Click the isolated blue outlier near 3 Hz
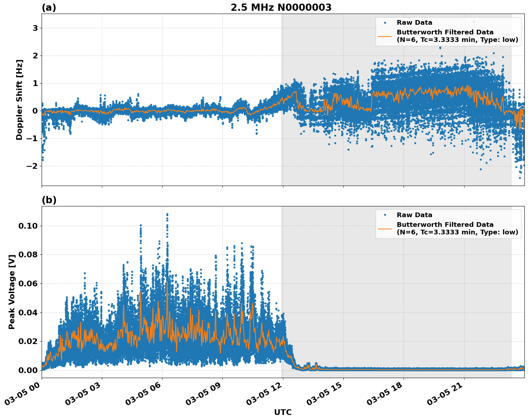Image resolution: width=528 pixels, height=420 pixels. tap(473, 22)
